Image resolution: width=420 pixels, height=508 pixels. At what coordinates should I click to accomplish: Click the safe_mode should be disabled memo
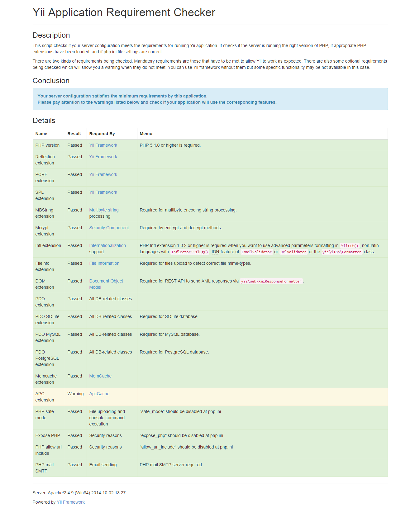[x=180, y=411]
